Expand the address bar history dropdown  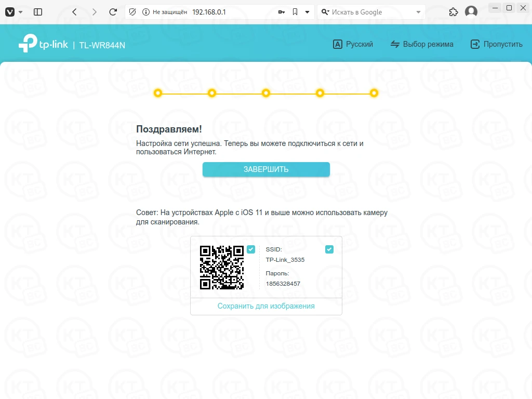307,12
